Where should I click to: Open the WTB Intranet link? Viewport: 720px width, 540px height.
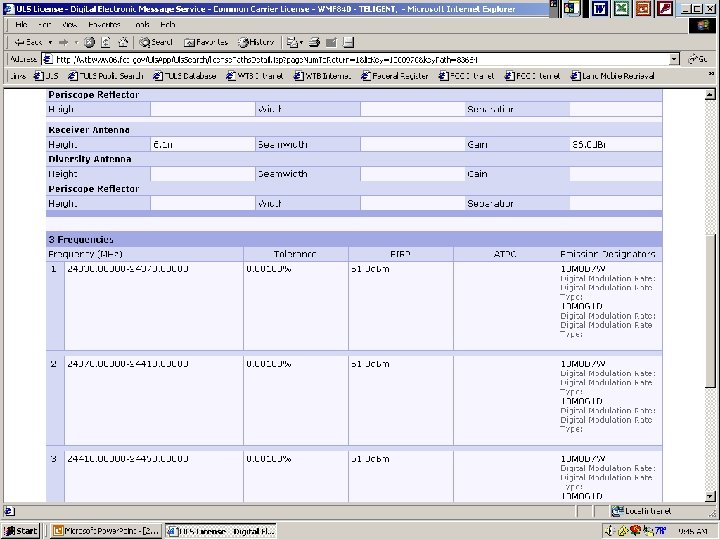(255, 76)
